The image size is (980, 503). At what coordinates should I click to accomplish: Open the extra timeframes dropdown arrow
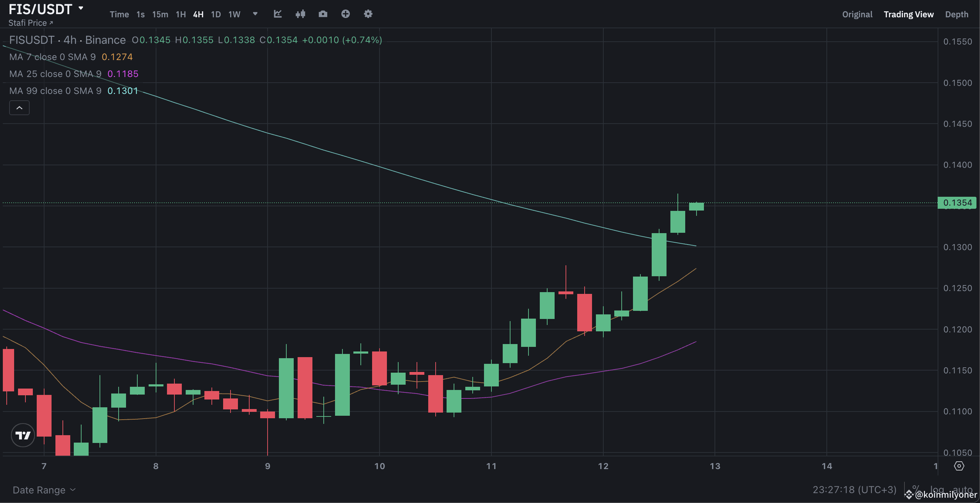coord(255,14)
